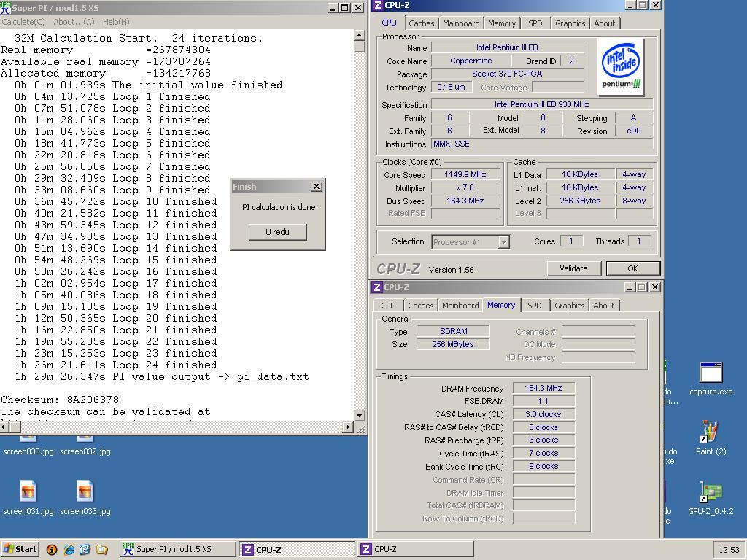
Task: Switch to CPU tab in lower CPU-Z window
Action: click(388, 306)
